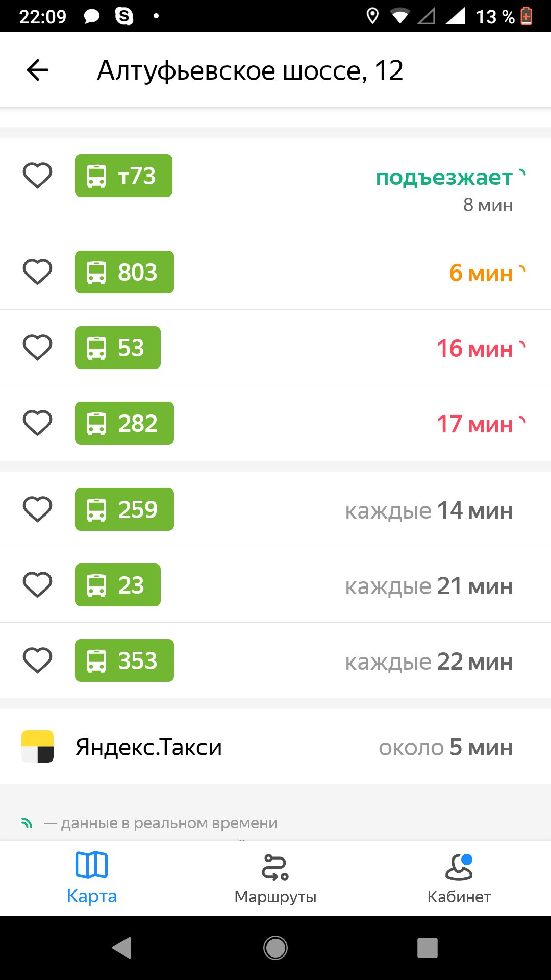Open Яндекс.Такси 'около 5 мин' estimate
The width and height of the screenshot is (551, 980).
pos(445,748)
